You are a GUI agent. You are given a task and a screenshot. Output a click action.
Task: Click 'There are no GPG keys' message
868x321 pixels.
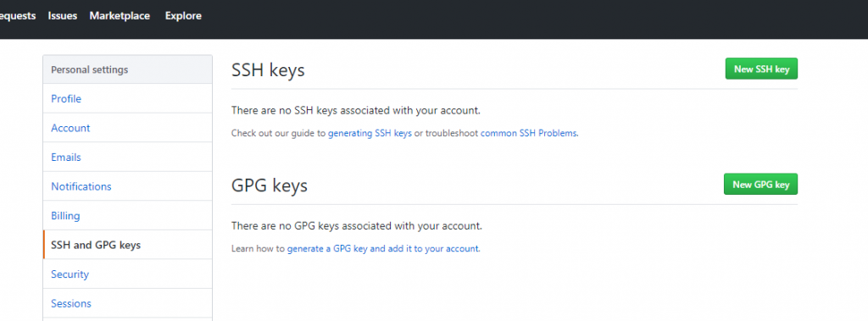tap(357, 226)
